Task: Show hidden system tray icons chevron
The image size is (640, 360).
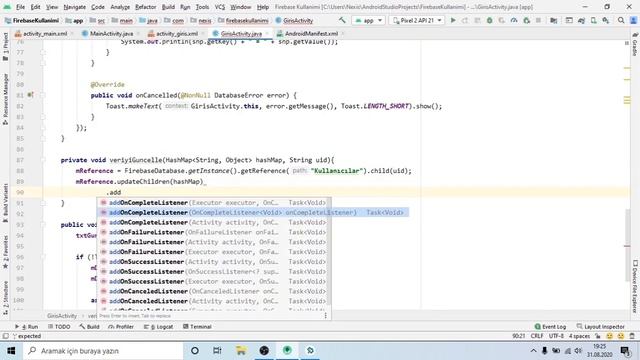Action: 533,351
